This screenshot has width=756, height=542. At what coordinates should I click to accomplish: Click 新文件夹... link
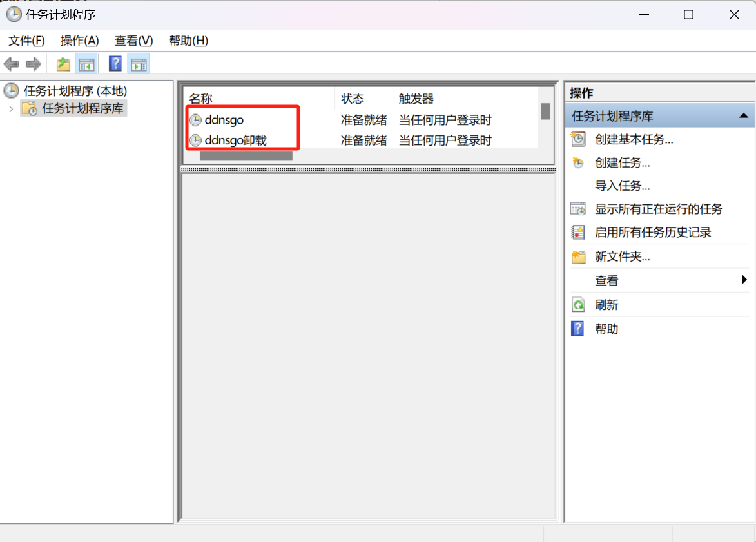tap(622, 256)
